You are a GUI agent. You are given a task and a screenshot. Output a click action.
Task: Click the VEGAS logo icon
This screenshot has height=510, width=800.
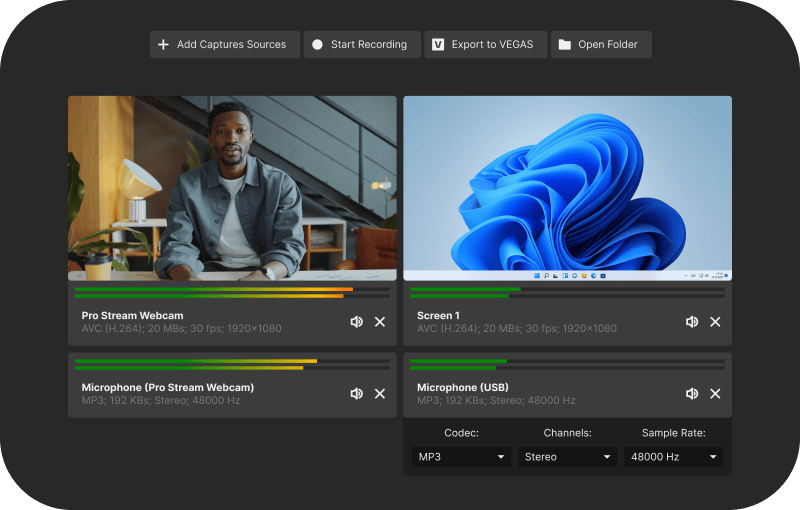click(x=437, y=45)
